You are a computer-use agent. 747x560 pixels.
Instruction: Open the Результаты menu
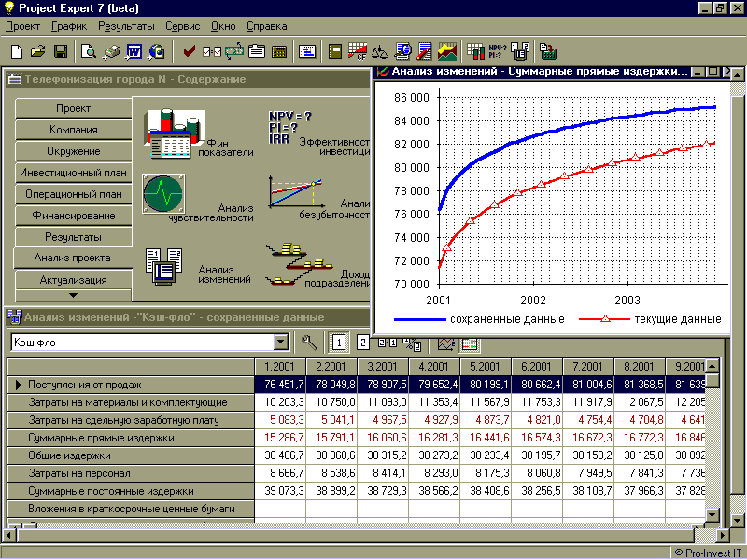126,26
